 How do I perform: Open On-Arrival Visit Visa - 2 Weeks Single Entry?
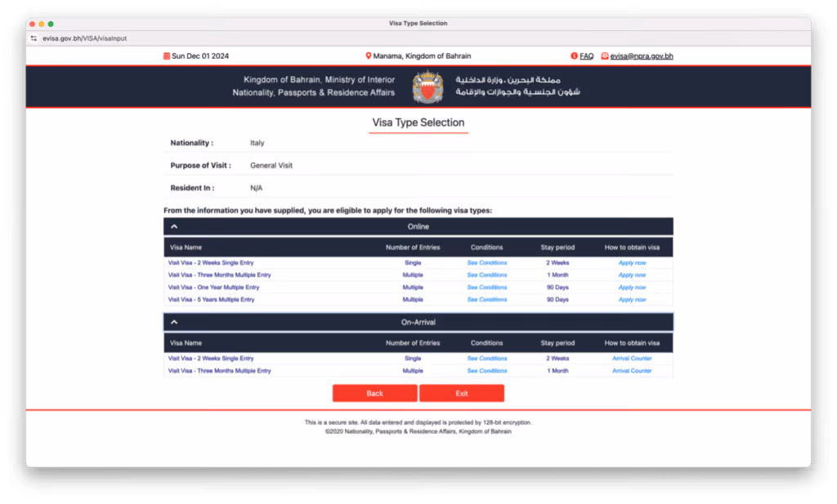[211, 359]
